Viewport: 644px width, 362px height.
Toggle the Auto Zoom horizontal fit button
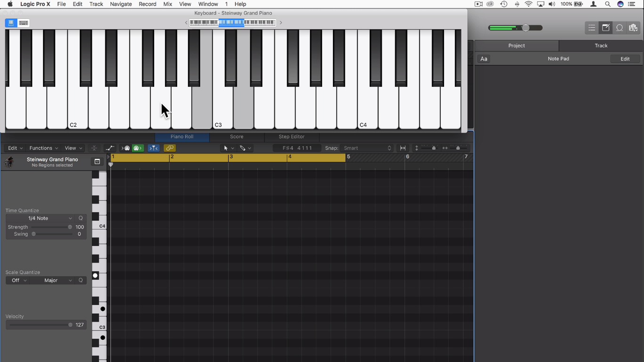pos(403,148)
